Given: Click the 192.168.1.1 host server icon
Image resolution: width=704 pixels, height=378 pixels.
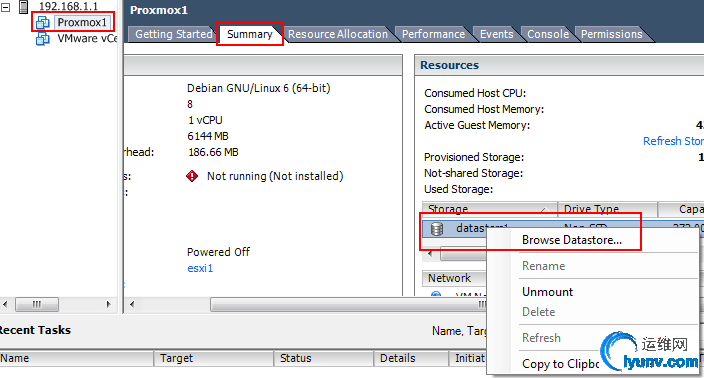Looking at the screenshot, I should [x=24, y=6].
